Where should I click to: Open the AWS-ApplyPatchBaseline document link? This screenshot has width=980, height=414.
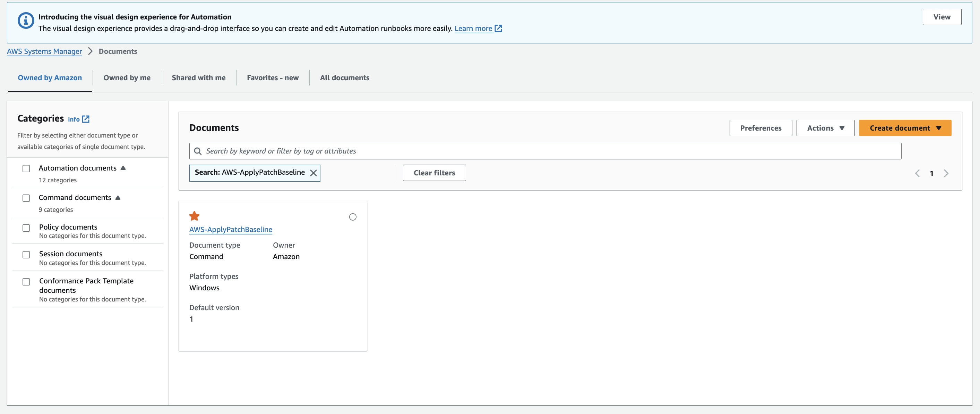(x=231, y=229)
